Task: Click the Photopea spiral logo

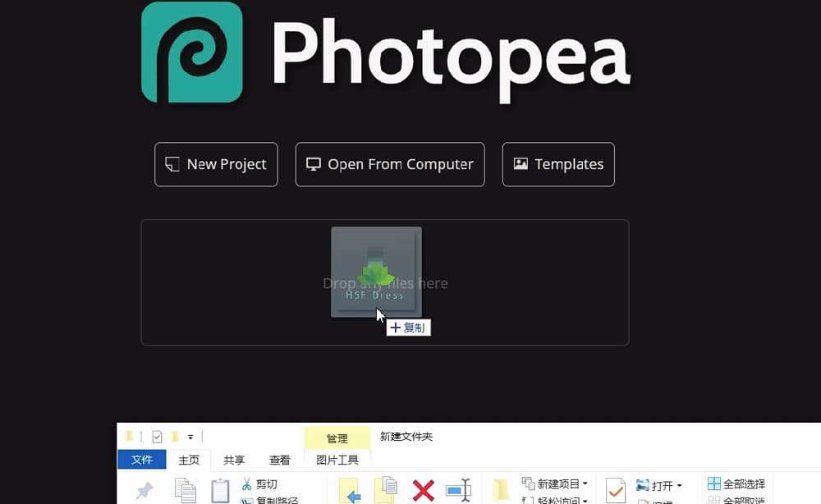Action: point(192,52)
